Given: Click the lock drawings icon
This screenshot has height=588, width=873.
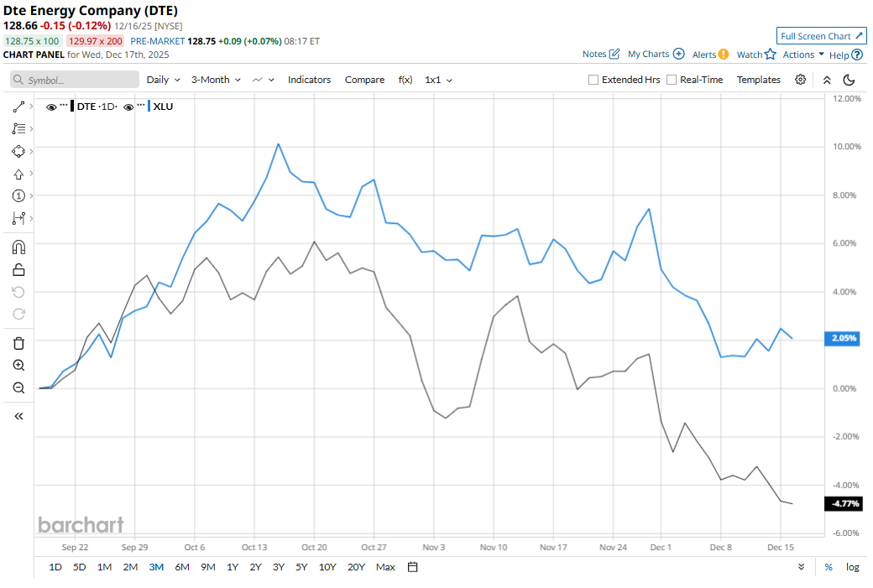Looking at the screenshot, I should (x=18, y=270).
